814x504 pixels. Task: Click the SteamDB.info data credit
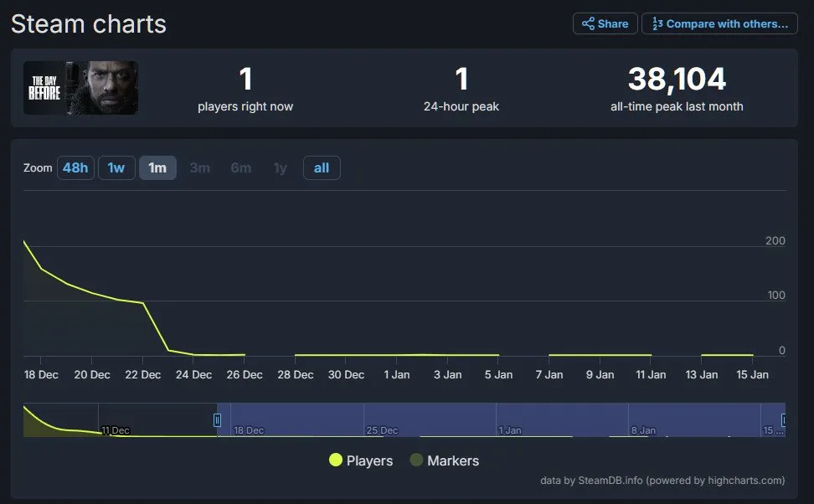click(662, 481)
